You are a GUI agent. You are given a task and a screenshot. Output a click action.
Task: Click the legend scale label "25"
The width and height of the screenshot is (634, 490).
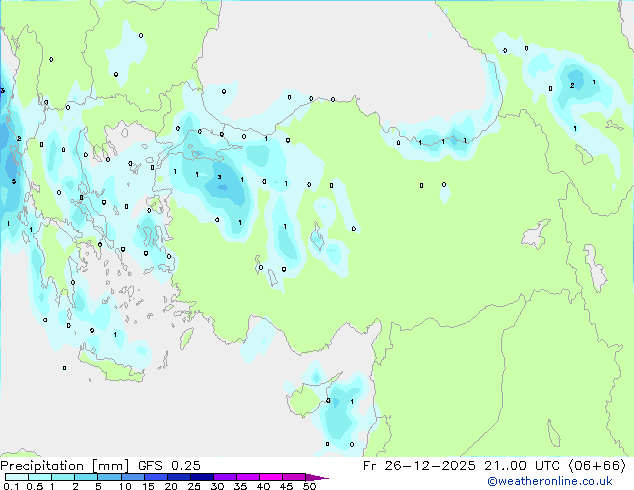pos(194,486)
